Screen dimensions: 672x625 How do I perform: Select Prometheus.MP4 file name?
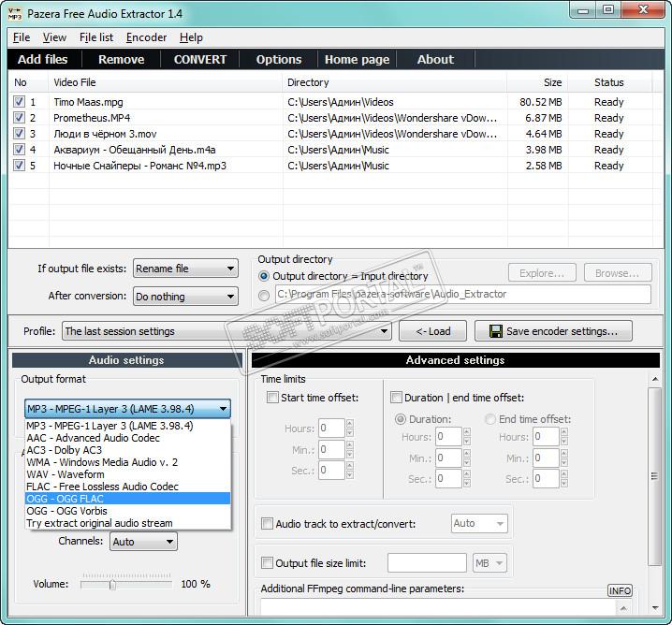point(92,118)
